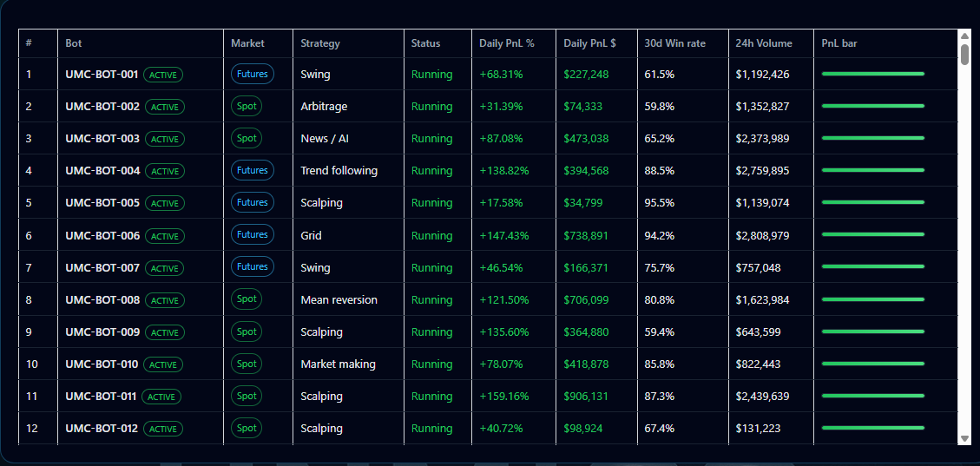Click the Daily PnL $ value $906,131
980x466 pixels.
coord(586,397)
